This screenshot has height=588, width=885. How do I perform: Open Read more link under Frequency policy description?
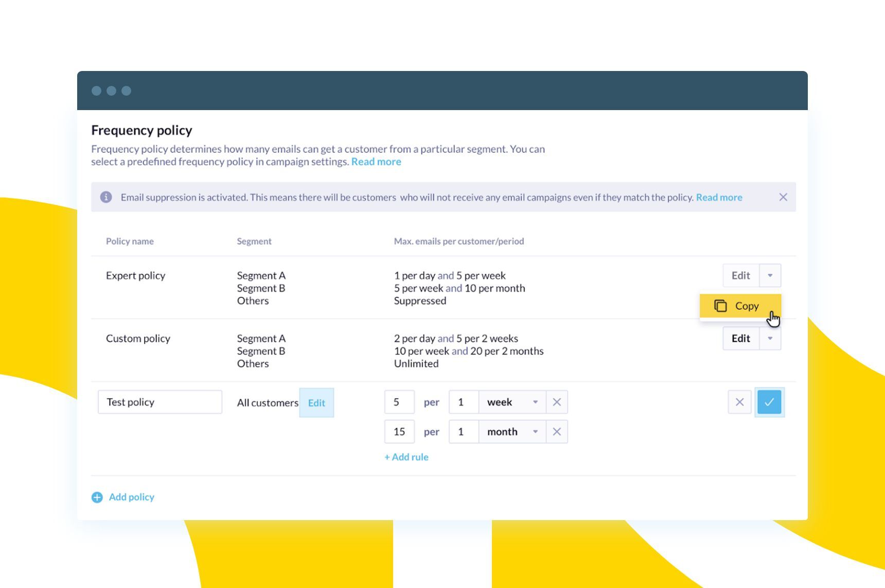[376, 162]
